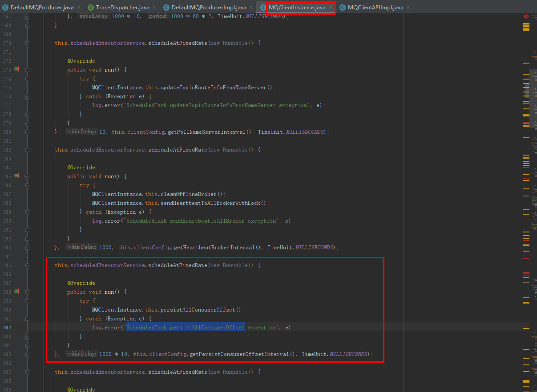Viewport: 537px width, 392px height.
Task: Close the MQClientInstance.java tab
Action: coord(330,8)
